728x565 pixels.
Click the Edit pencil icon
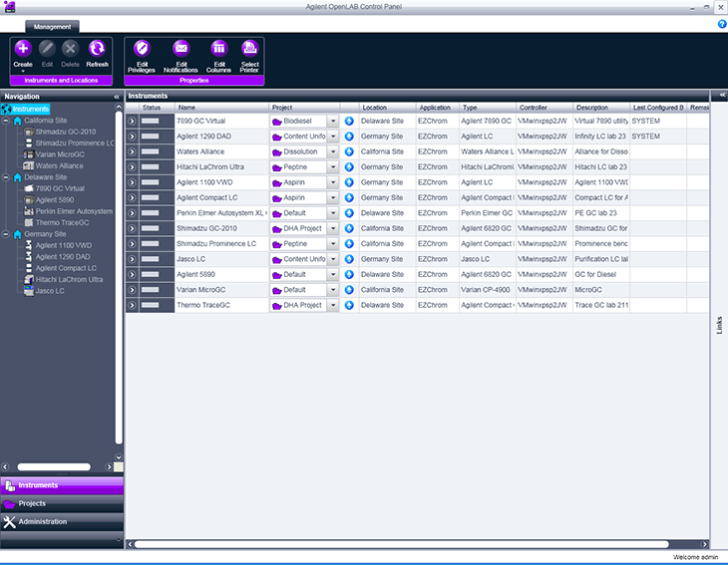tap(47, 49)
